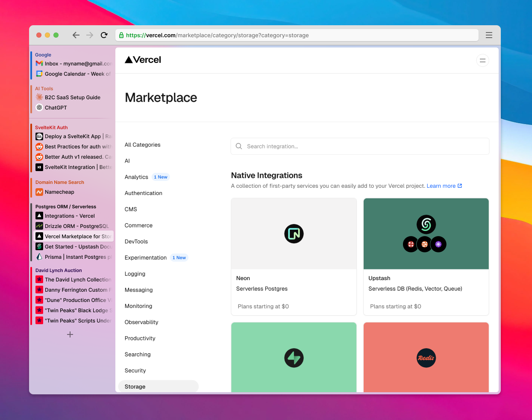
Task: Follow the Learn more link
Action: pyautogui.click(x=441, y=186)
